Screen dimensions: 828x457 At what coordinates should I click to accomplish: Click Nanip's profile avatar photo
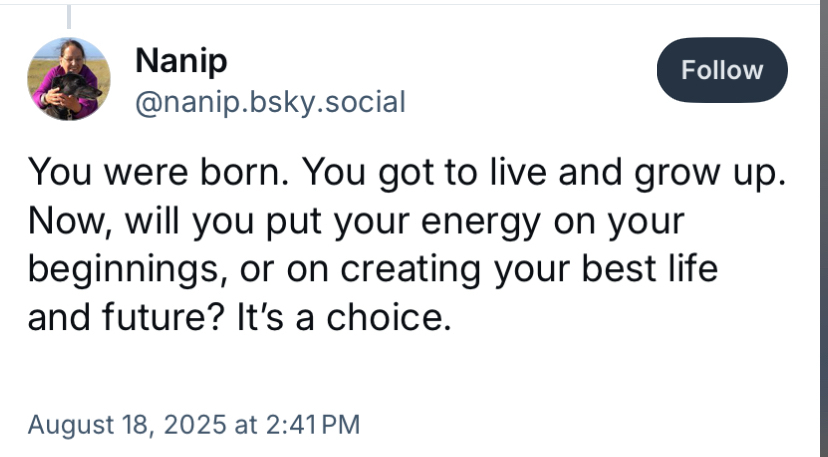point(70,79)
